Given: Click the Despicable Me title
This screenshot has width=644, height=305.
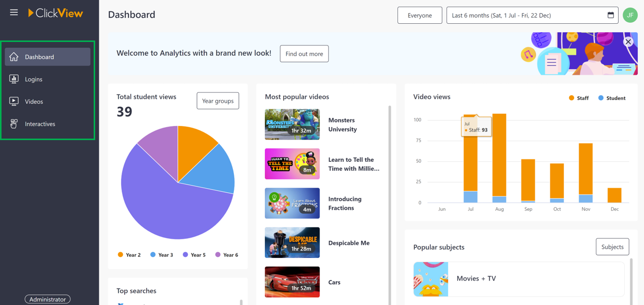Looking at the screenshot, I should (x=349, y=243).
